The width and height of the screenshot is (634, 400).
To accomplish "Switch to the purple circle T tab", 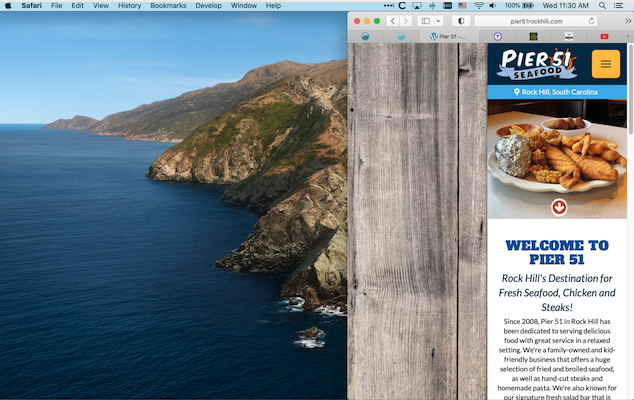I will pos(498,36).
